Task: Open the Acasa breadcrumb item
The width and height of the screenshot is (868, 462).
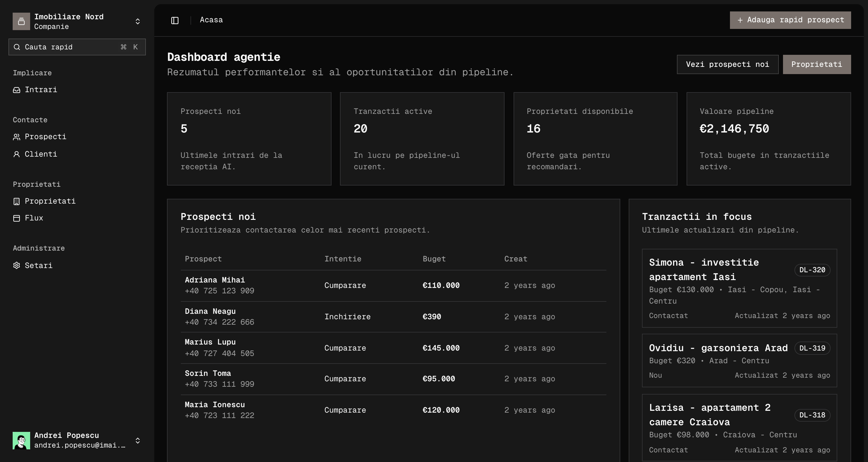Action: [211, 20]
